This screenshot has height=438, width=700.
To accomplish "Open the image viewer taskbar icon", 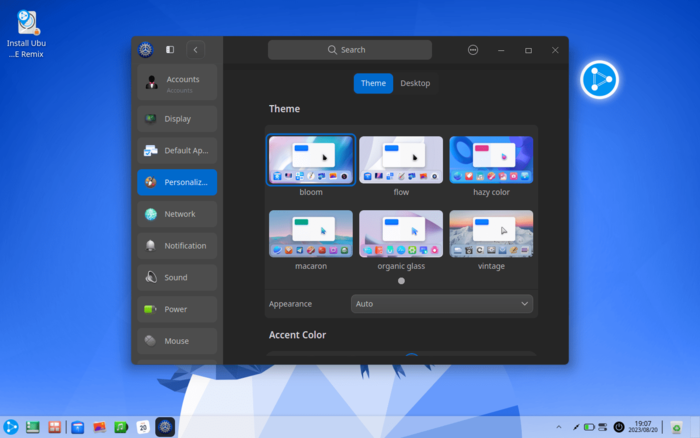I will pos(99,427).
